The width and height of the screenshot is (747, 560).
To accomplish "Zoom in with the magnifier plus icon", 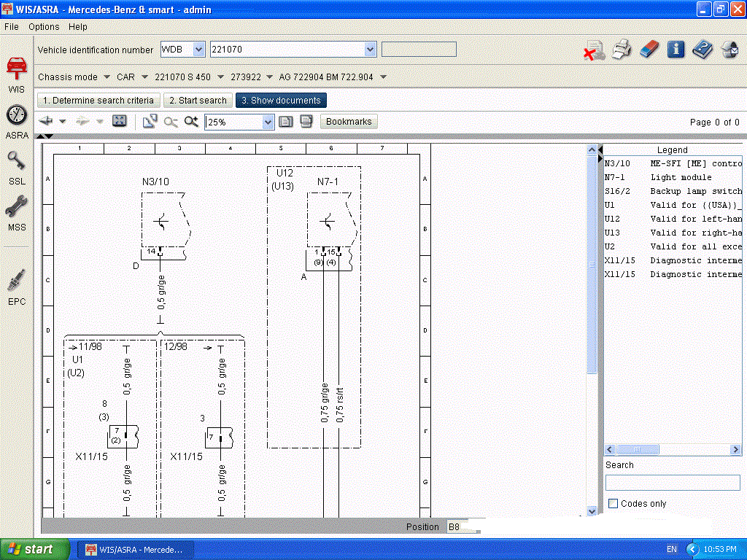I will click(192, 122).
